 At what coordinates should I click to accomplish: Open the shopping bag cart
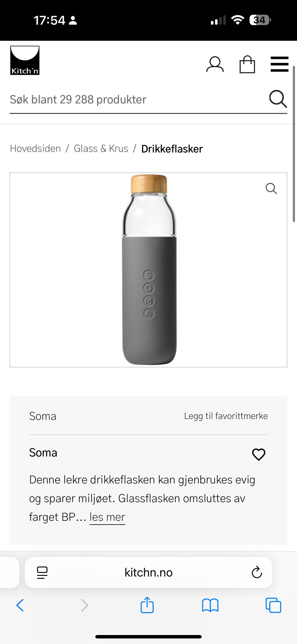pos(247,64)
